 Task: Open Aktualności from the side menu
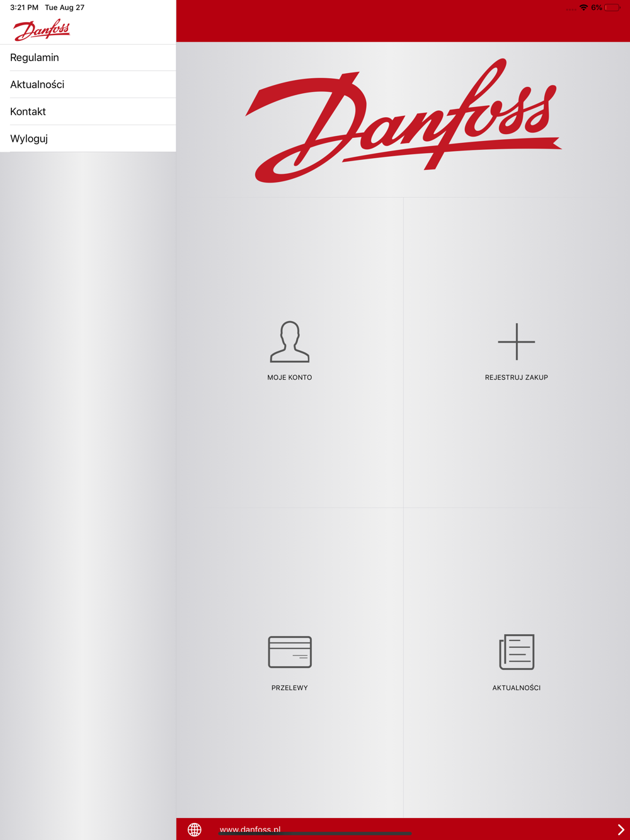[88, 84]
